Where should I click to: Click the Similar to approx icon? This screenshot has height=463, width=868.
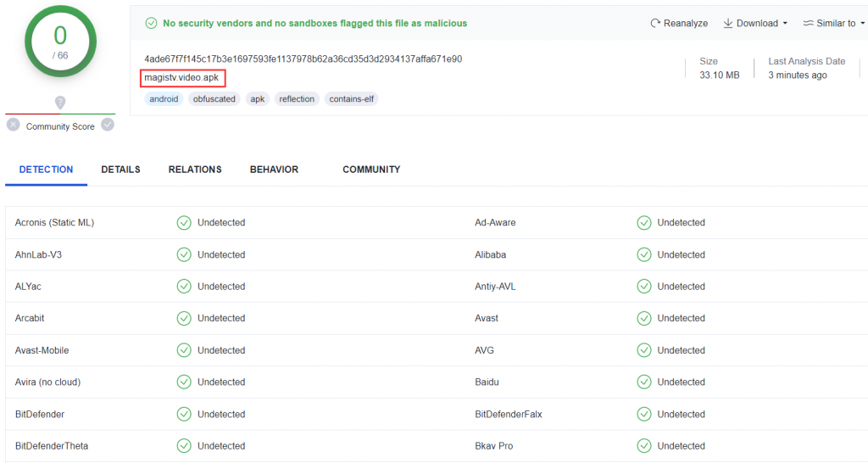click(x=808, y=23)
